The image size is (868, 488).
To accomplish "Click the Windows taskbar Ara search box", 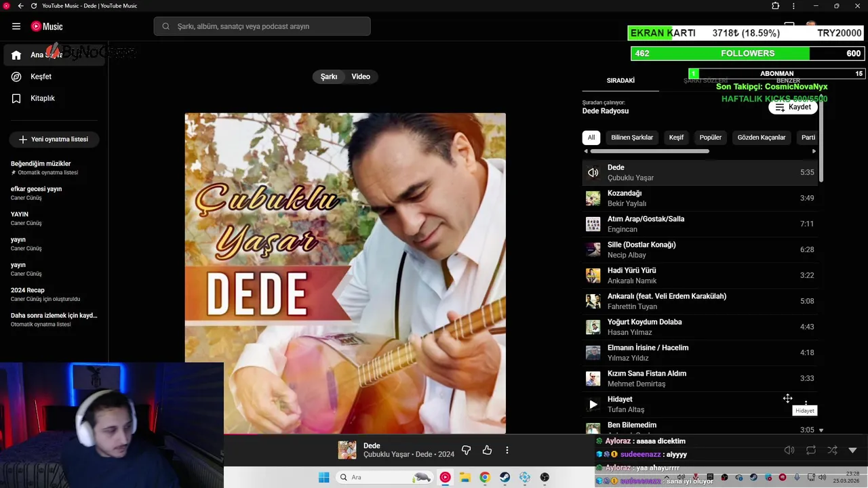I will coord(385,477).
